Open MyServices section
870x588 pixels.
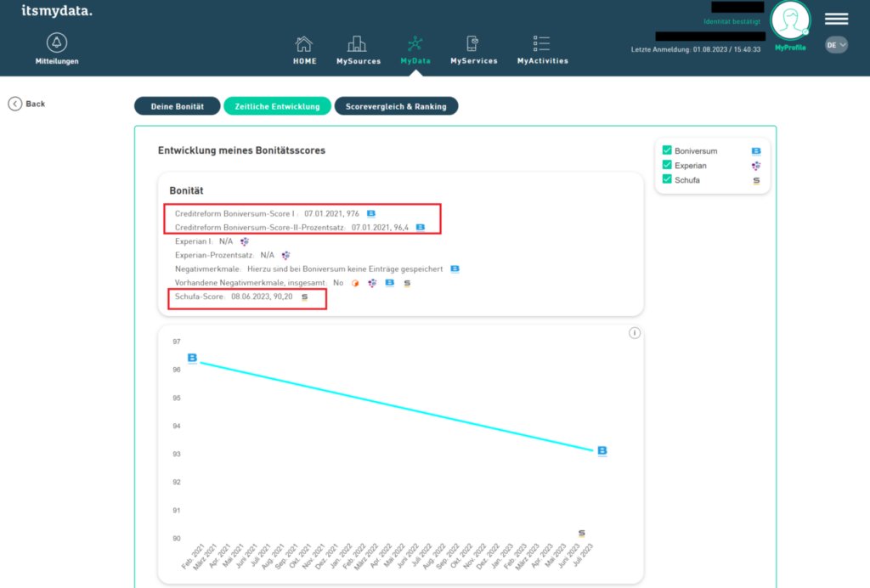(x=474, y=50)
